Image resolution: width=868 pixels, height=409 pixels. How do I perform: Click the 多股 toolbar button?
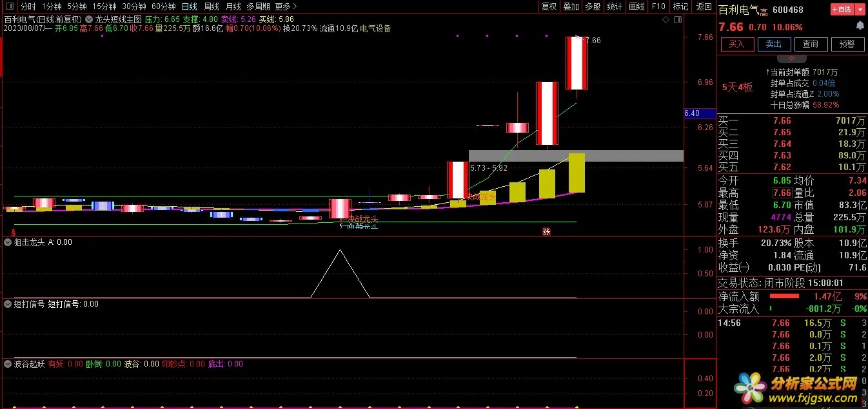(x=593, y=6)
